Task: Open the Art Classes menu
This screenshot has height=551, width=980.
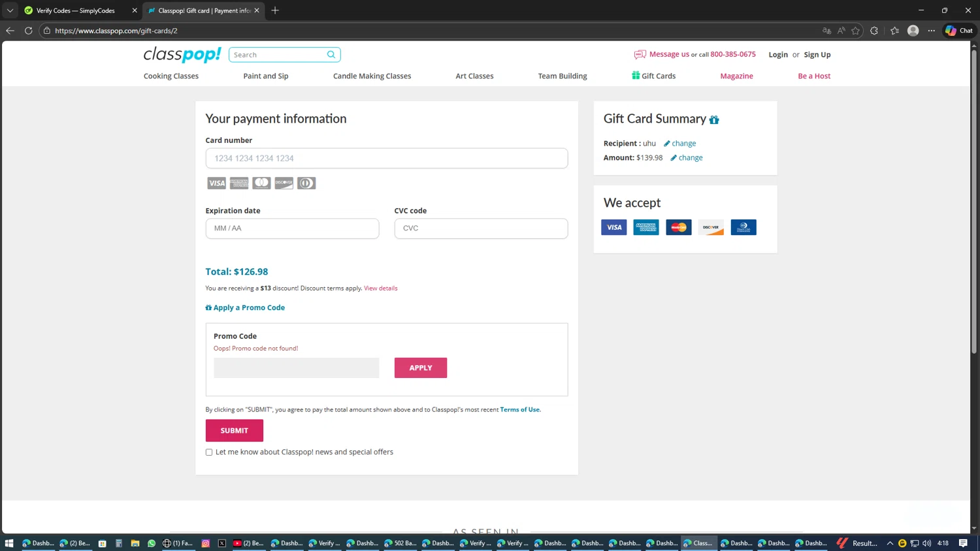Action: click(x=475, y=76)
